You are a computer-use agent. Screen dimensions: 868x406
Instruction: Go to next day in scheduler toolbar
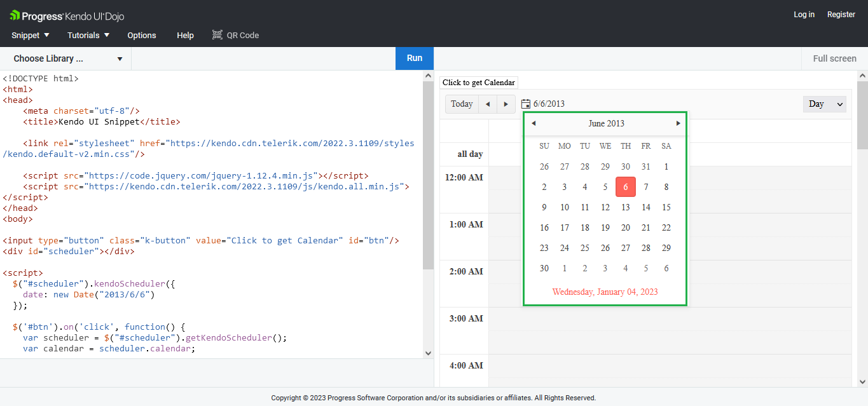click(506, 104)
